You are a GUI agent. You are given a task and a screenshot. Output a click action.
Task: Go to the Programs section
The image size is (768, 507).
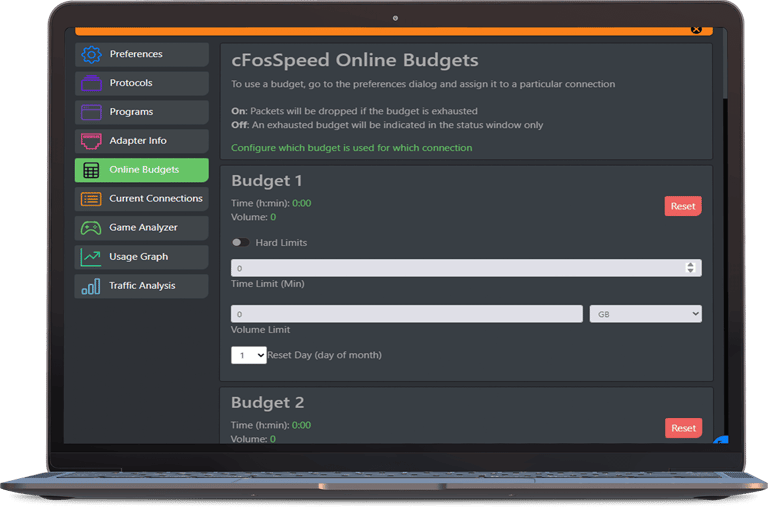coord(142,112)
